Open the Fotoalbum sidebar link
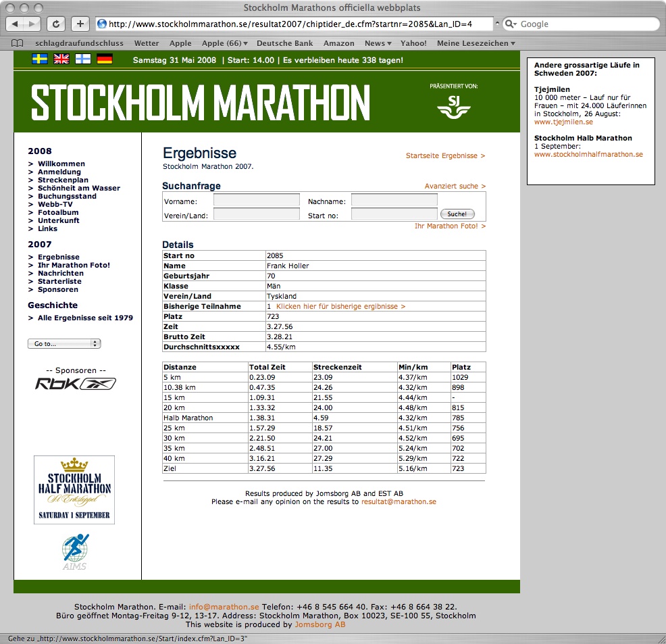The image size is (666, 644). click(x=58, y=212)
